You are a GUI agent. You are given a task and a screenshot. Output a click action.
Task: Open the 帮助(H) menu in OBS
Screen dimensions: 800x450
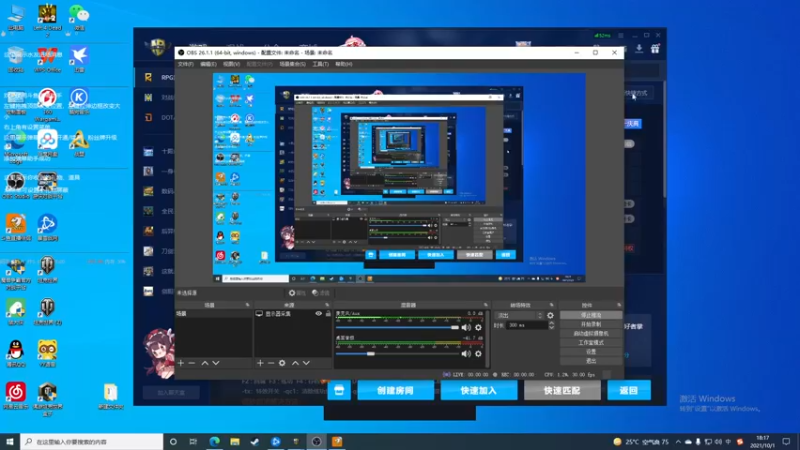(343, 64)
